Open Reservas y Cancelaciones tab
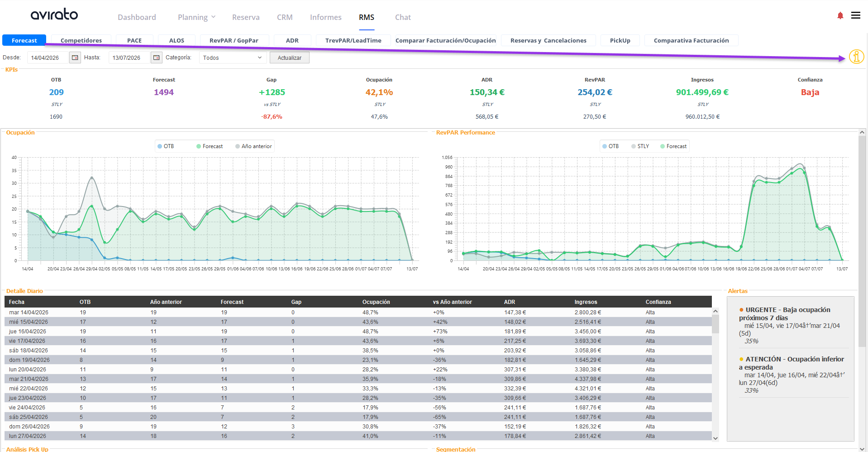This screenshot has height=452, width=868. (x=548, y=40)
